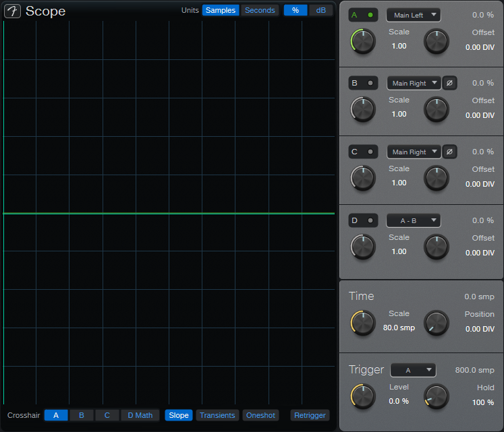Enable Oneshot trigger mode

pyautogui.click(x=260, y=415)
